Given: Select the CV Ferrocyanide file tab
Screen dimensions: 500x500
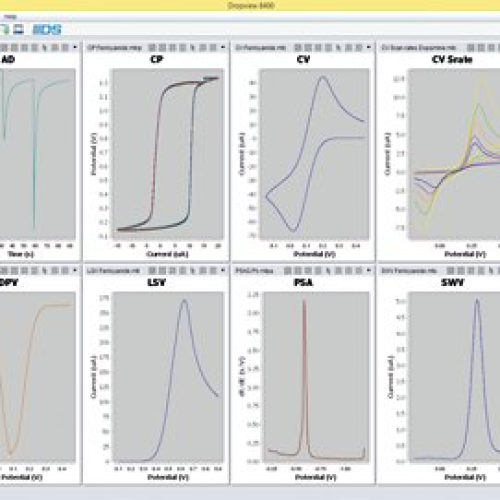Looking at the screenshot, I should pos(261,48).
